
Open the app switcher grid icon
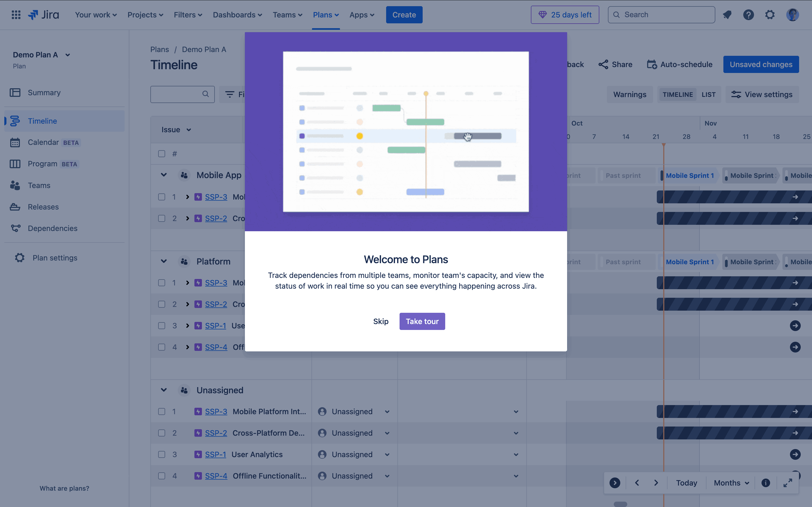(x=16, y=14)
